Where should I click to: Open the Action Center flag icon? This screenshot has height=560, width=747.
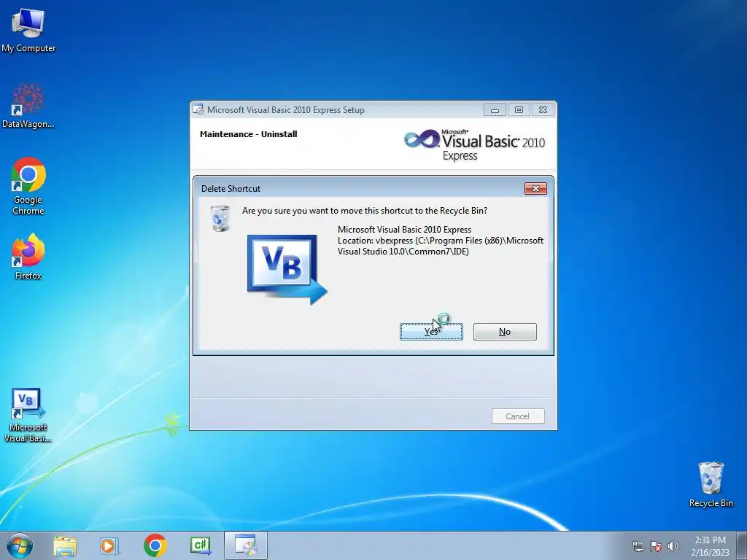656,546
